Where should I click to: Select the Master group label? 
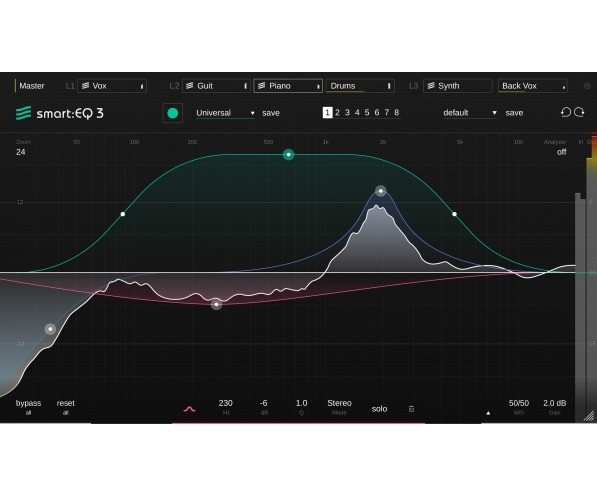coord(32,86)
